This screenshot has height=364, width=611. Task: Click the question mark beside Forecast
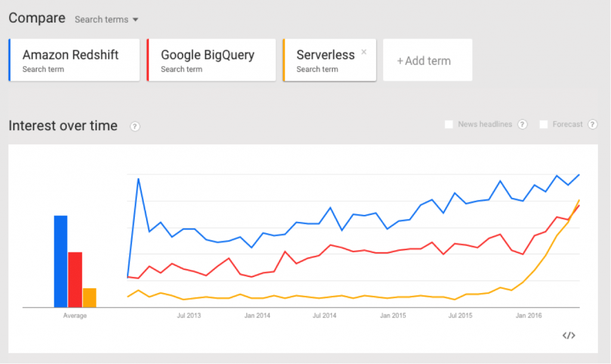click(592, 124)
